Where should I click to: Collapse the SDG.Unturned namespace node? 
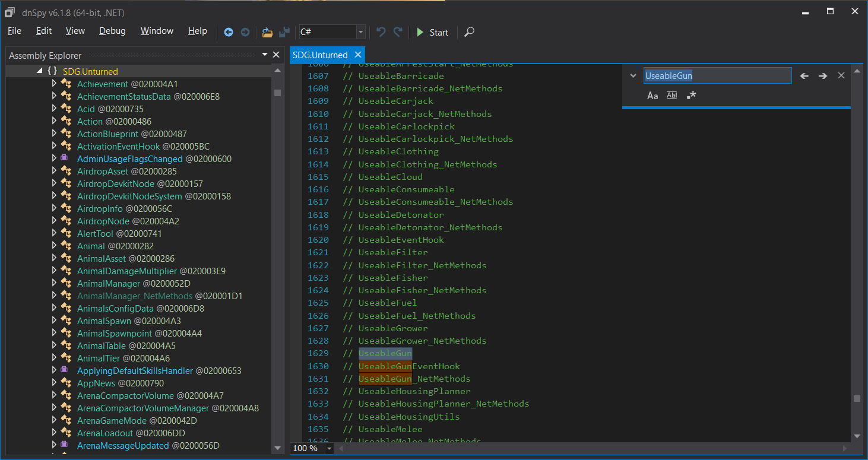pos(39,71)
